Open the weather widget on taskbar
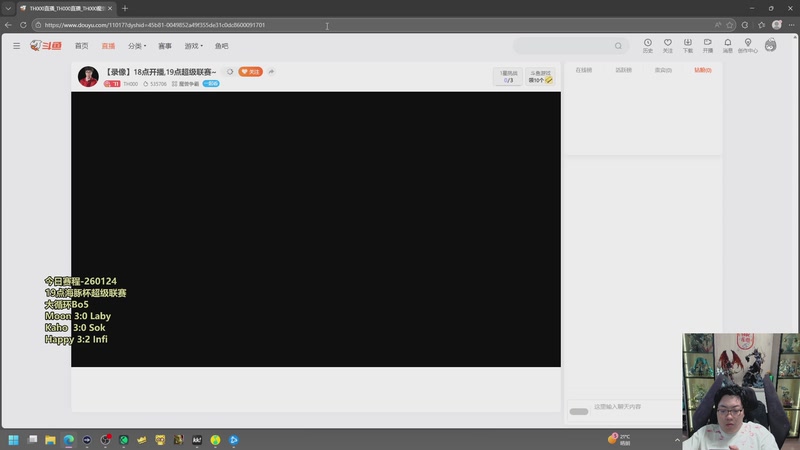The image size is (800, 450). [619, 439]
